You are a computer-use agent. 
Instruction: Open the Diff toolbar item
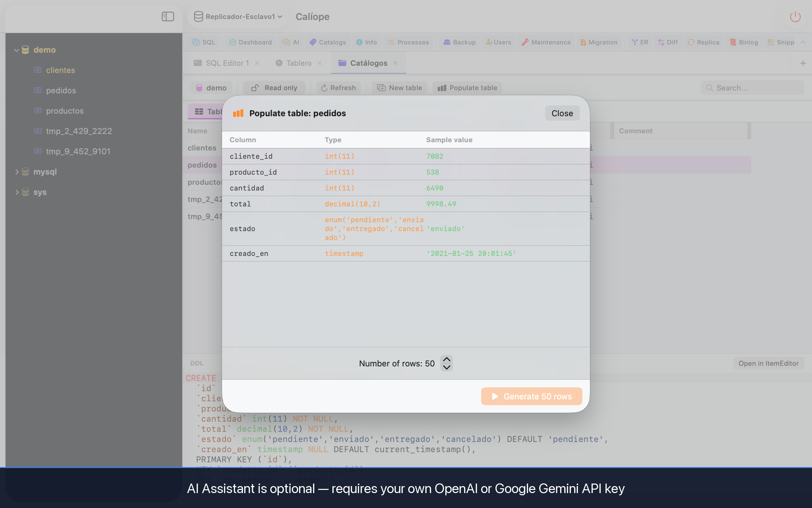coord(668,42)
